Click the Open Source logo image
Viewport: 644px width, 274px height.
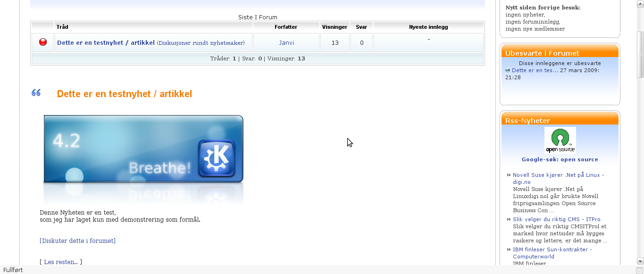[560, 140]
